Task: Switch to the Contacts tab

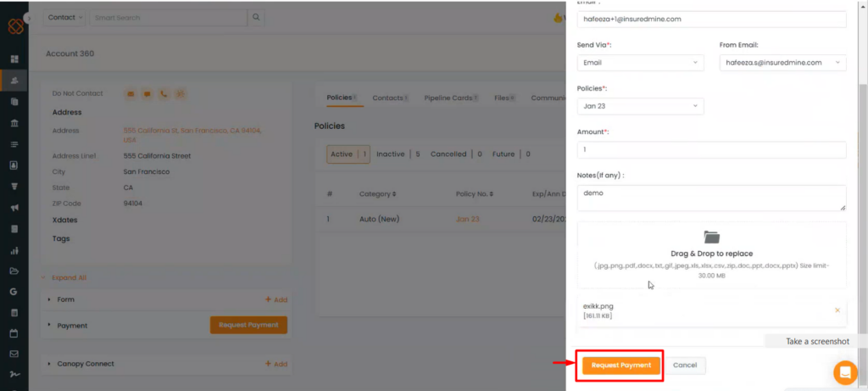Action: point(390,98)
